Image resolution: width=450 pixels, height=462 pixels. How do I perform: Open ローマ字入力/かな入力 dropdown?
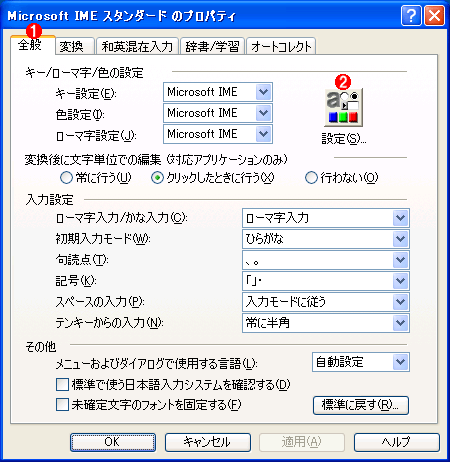[326, 218]
